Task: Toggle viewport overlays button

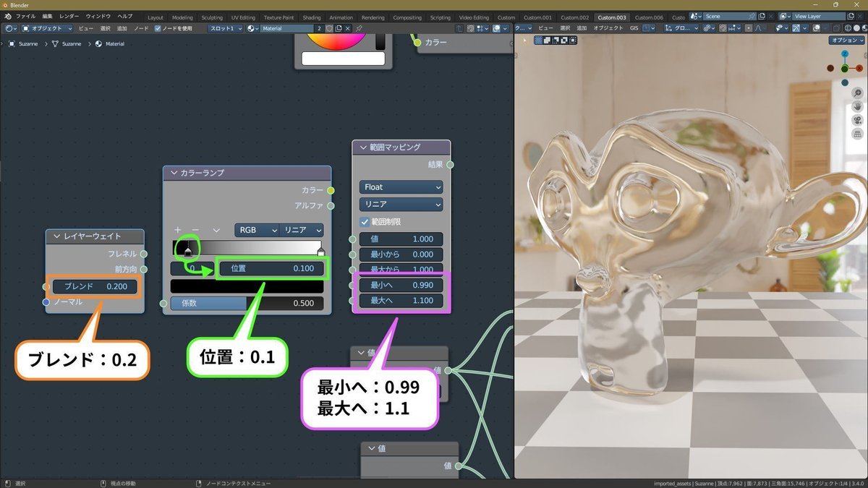Action: tap(817, 28)
